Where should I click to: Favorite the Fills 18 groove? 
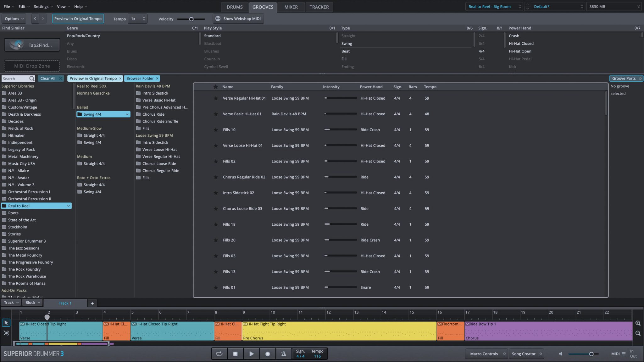coord(216,224)
